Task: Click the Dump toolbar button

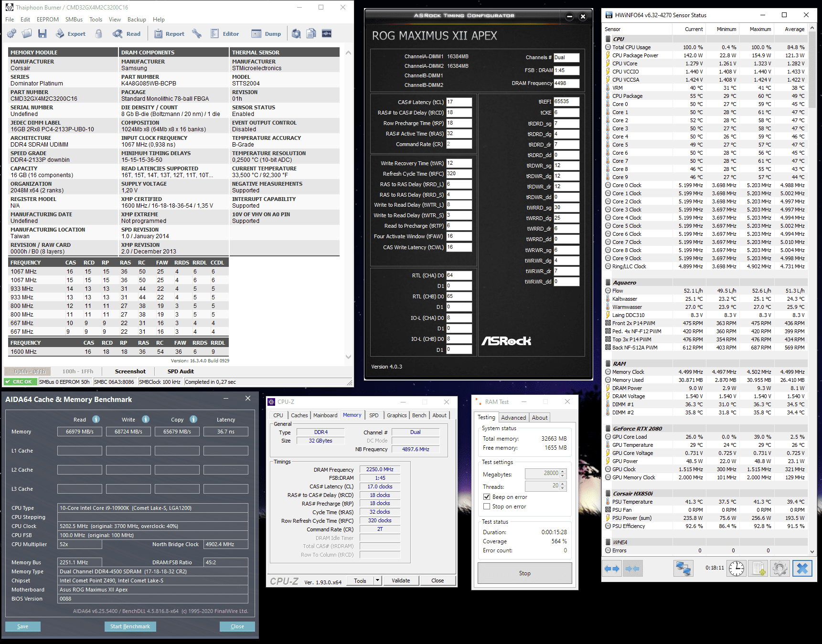Action: point(267,34)
